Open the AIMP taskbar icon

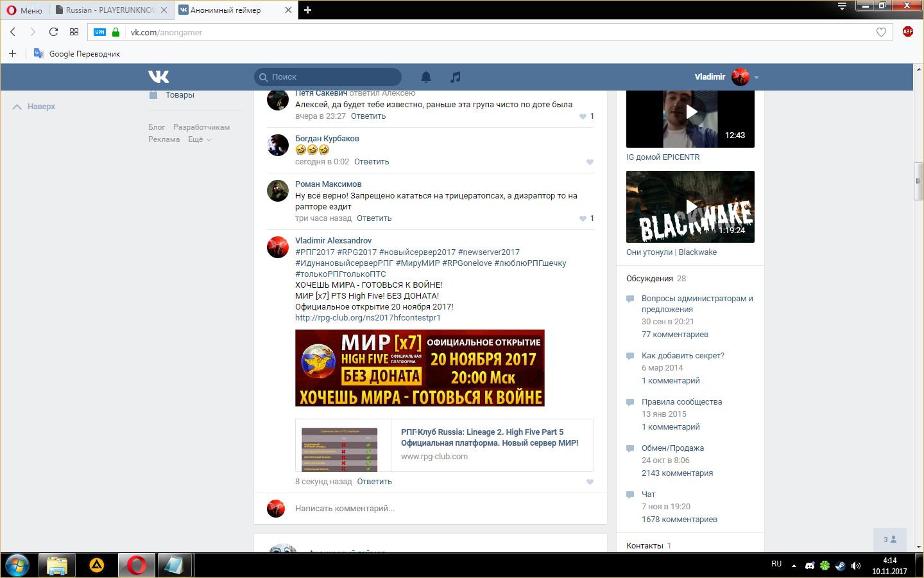(97, 565)
